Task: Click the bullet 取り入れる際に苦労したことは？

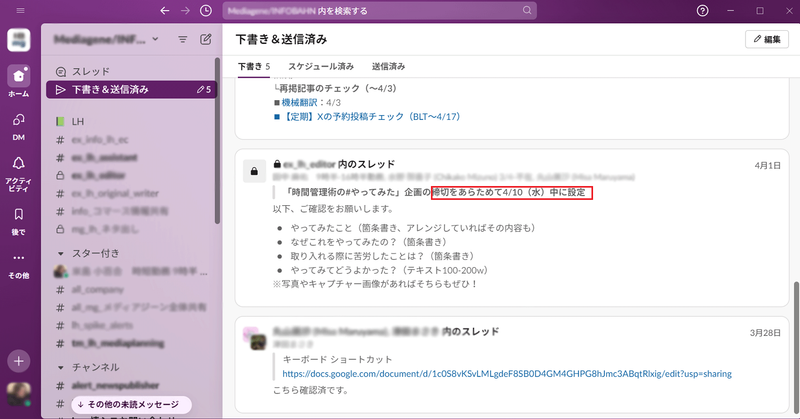Action: [382, 256]
